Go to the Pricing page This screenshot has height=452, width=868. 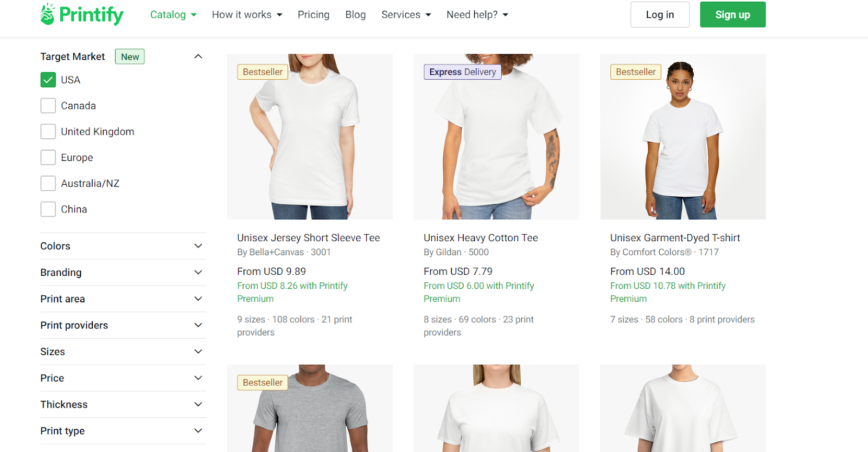click(x=314, y=15)
